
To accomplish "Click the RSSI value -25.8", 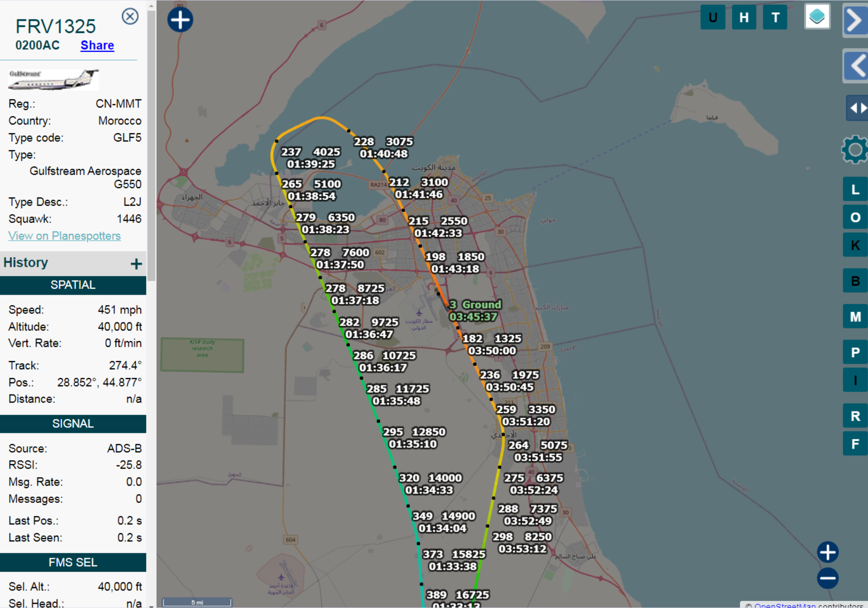I will 129,465.
